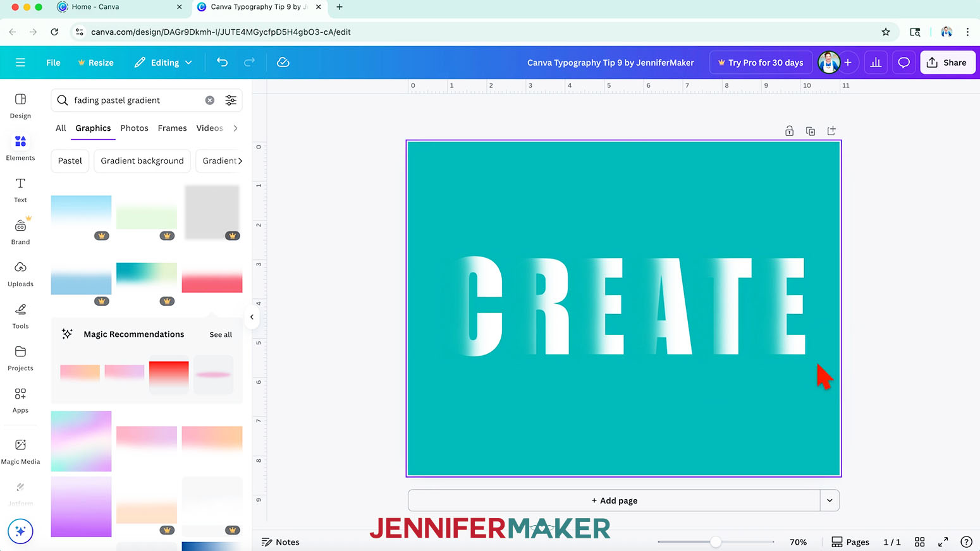Open the Tools side panel
The width and height of the screenshot is (980, 551).
[x=20, y=316]
